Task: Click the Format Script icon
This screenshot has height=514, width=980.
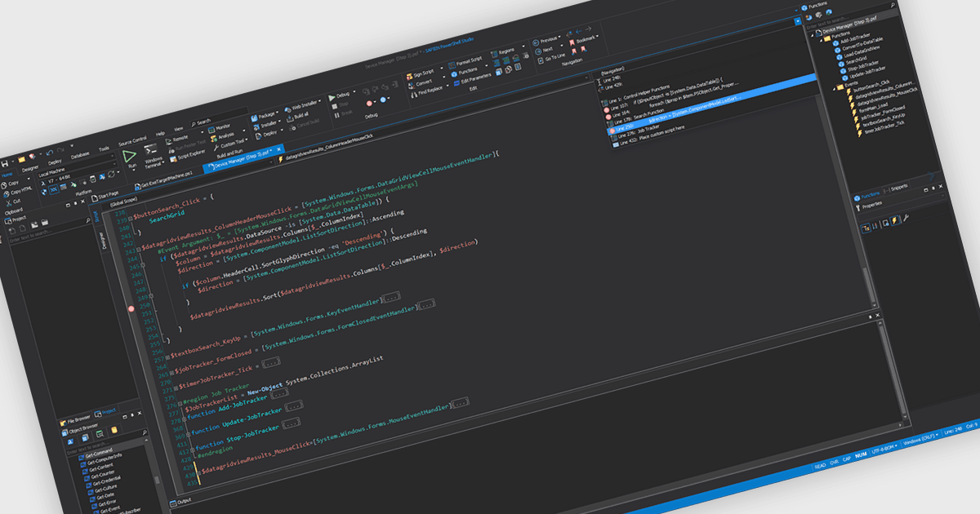Action: pos(452,65)
